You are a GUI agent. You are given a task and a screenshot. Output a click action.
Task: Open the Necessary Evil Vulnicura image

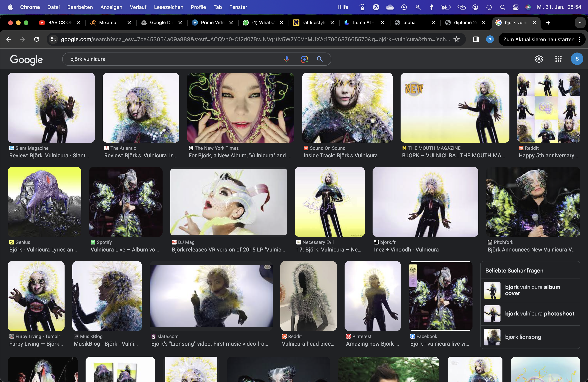point(330,202)
